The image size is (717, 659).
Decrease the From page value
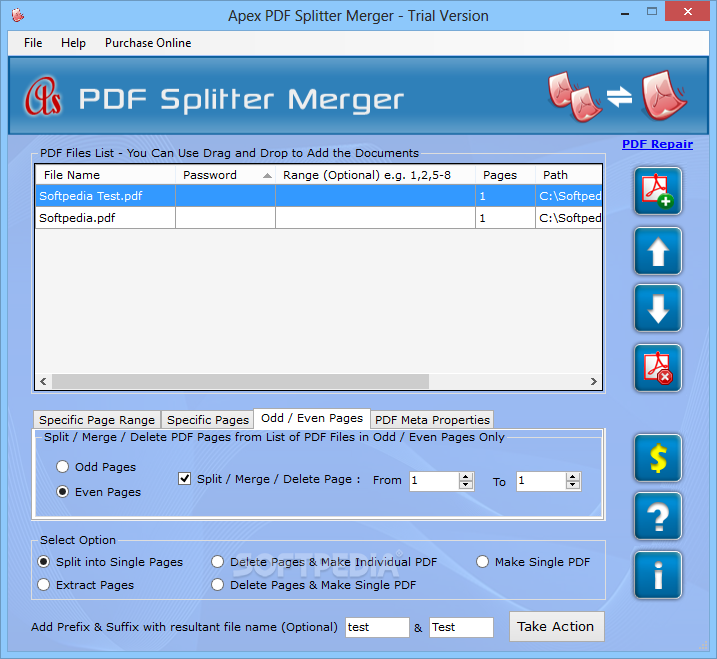coord(466,485)
